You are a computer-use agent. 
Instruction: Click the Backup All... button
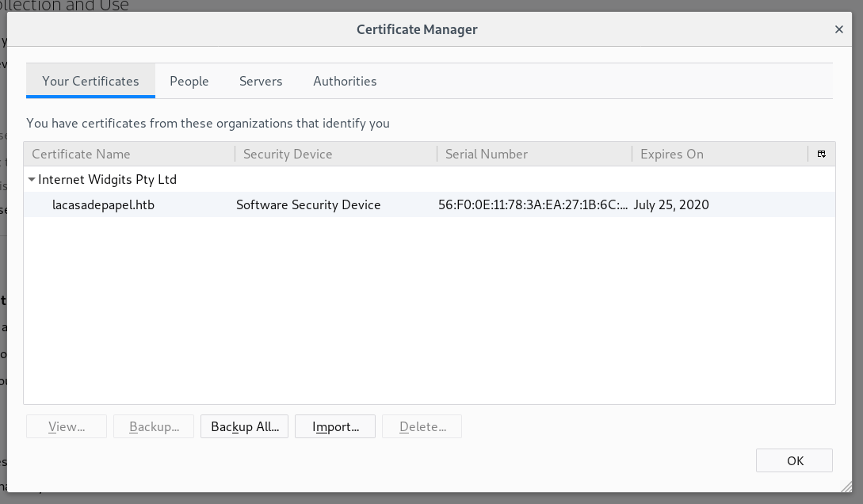tap(245, 426)
